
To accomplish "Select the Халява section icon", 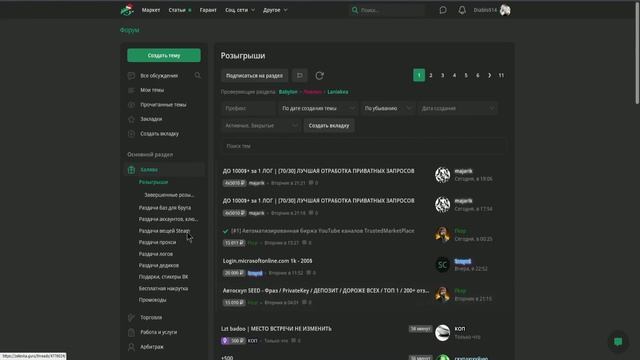I will point(131,170).
